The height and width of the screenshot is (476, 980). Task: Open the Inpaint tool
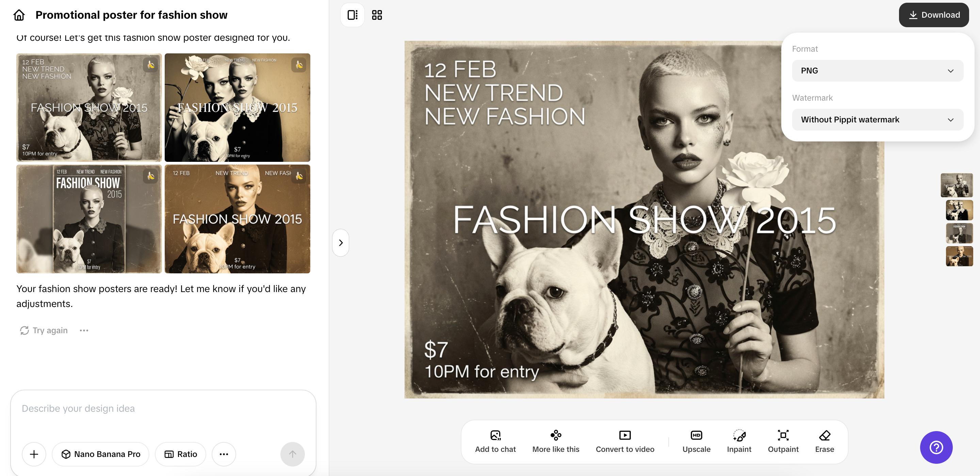point(739,441)
